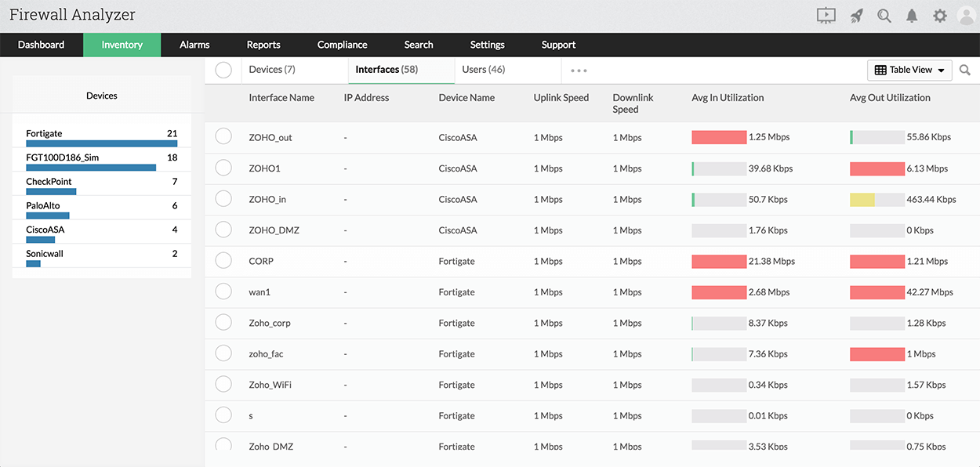980x467 pixels.
Task: Check notifications via the bell icon
Action: coord(912,15)
